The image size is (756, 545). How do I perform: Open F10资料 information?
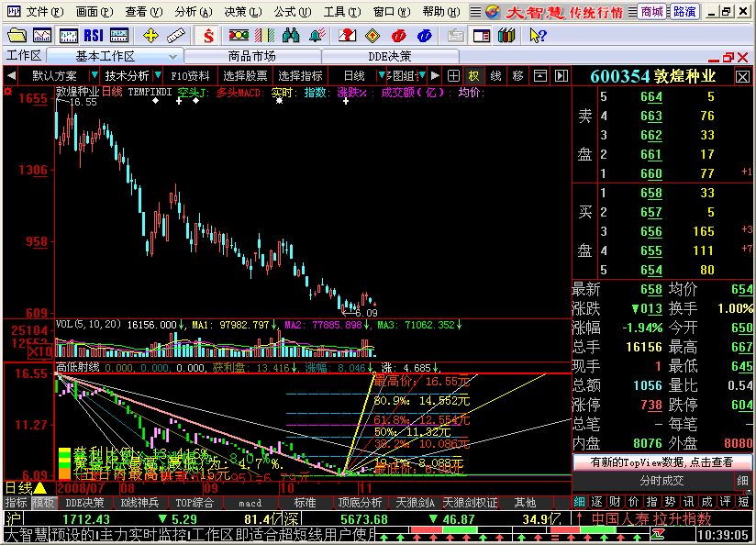(190, 76)
